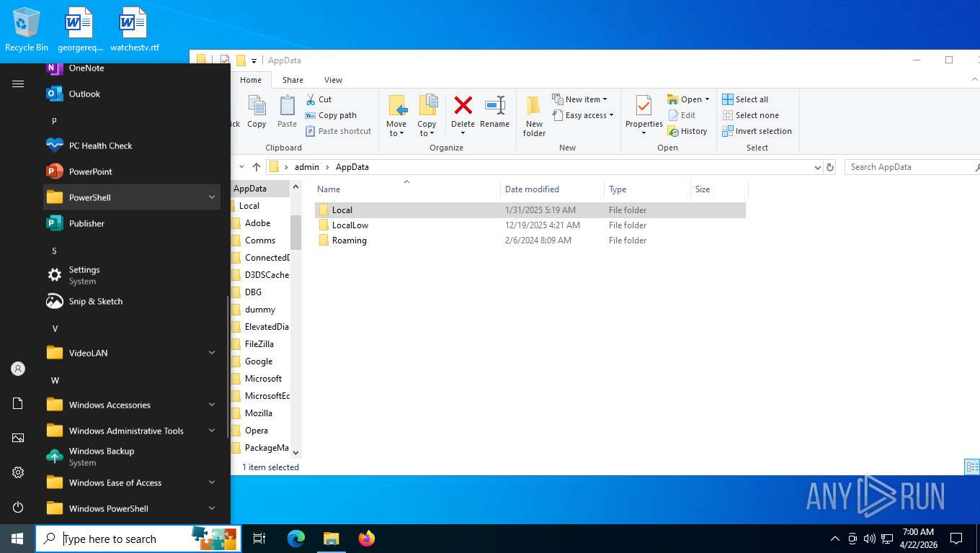Click the Search AppData field
Screen dimensions: 980x553
click(912, 167)
